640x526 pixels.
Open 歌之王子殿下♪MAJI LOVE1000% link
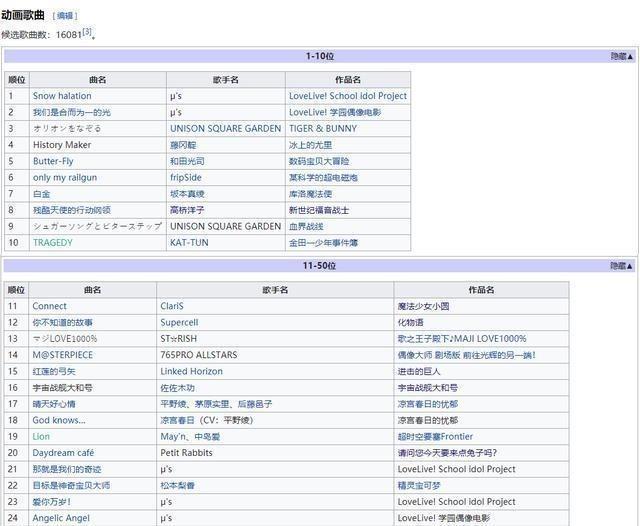pos(462,339)
